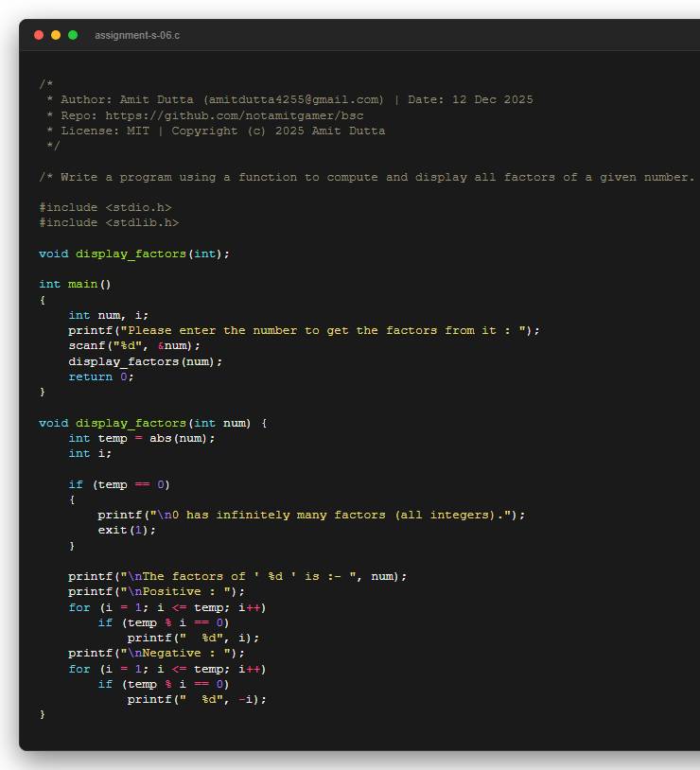Screen dimensions: 700x770
Task: Click the 'return 0;' line
Action: [x=100, y=376]
